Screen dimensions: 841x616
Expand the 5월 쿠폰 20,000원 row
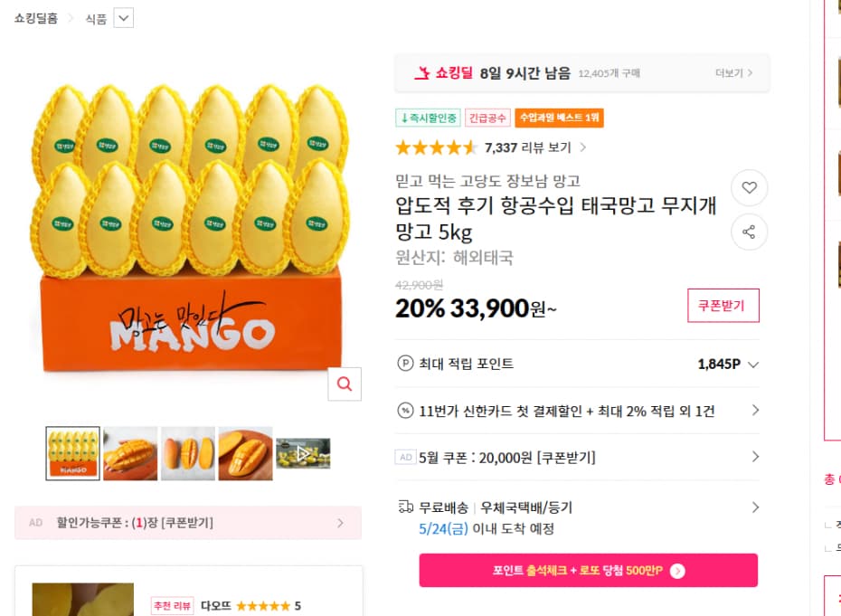(x=756, y=457)
